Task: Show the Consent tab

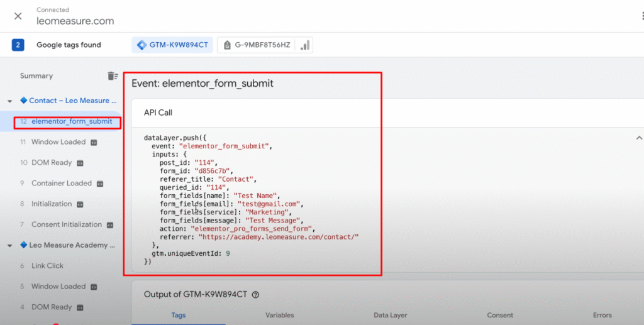Action: click(x=501, y=315)
